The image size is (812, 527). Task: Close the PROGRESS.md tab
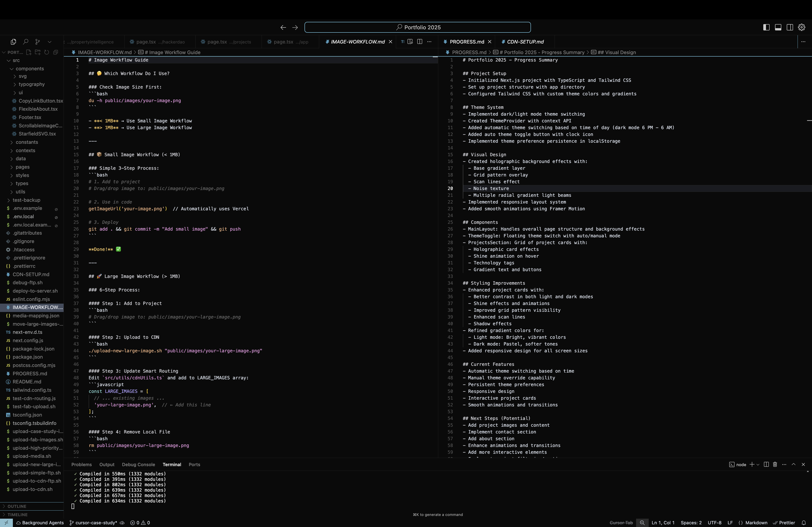tap(490, 41)
